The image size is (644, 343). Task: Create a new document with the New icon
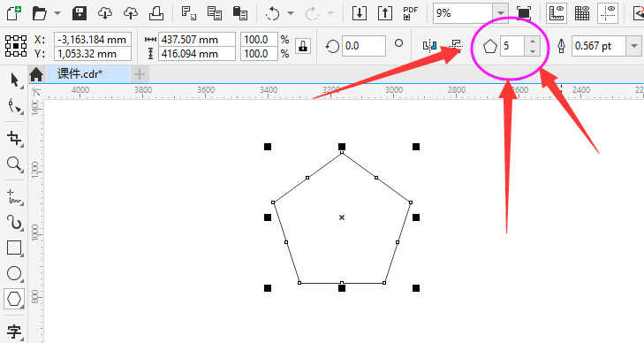pyautogui.click(x=14, y=13)
